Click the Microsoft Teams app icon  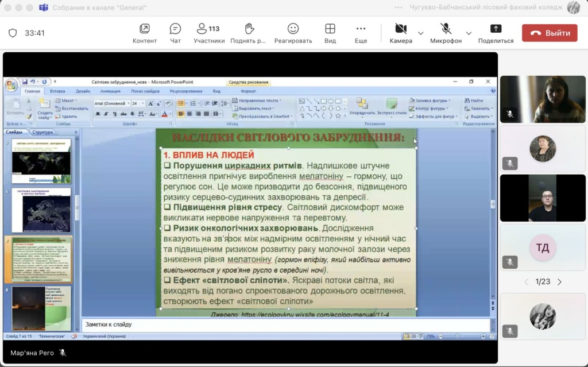point(44,7)
